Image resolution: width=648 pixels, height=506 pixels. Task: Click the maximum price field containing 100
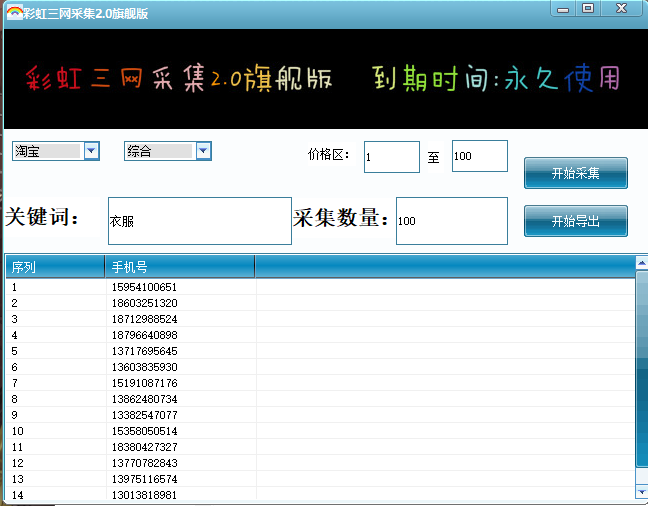[x=479, y=156]
